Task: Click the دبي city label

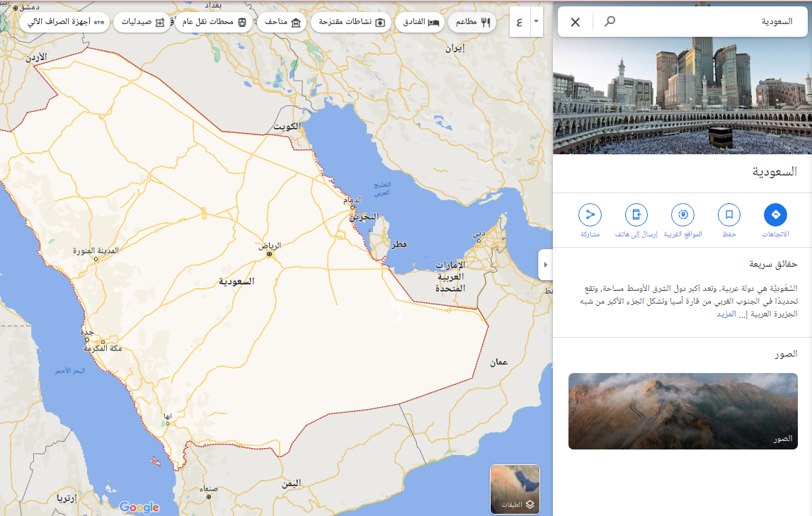Action: pos(480,234)
